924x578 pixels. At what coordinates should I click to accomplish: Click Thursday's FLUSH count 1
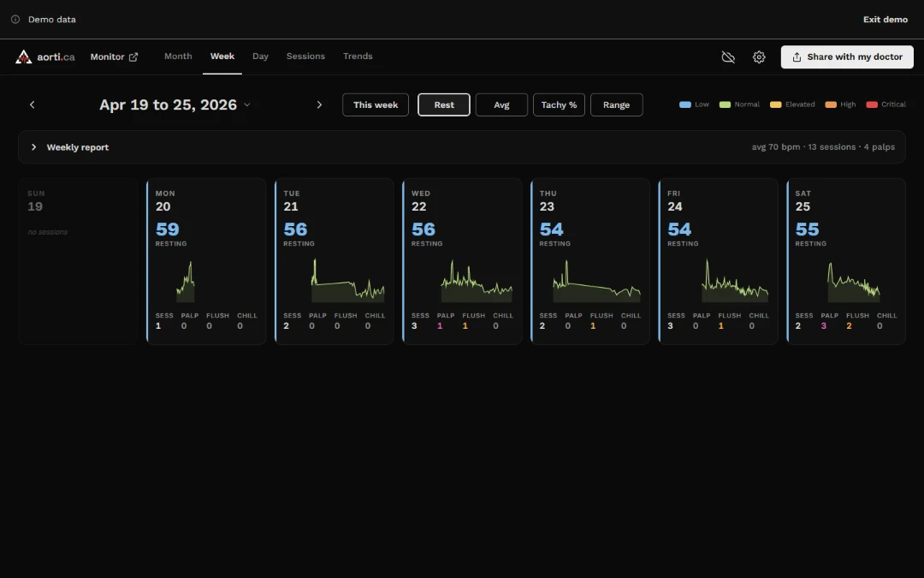click(593, 325)
